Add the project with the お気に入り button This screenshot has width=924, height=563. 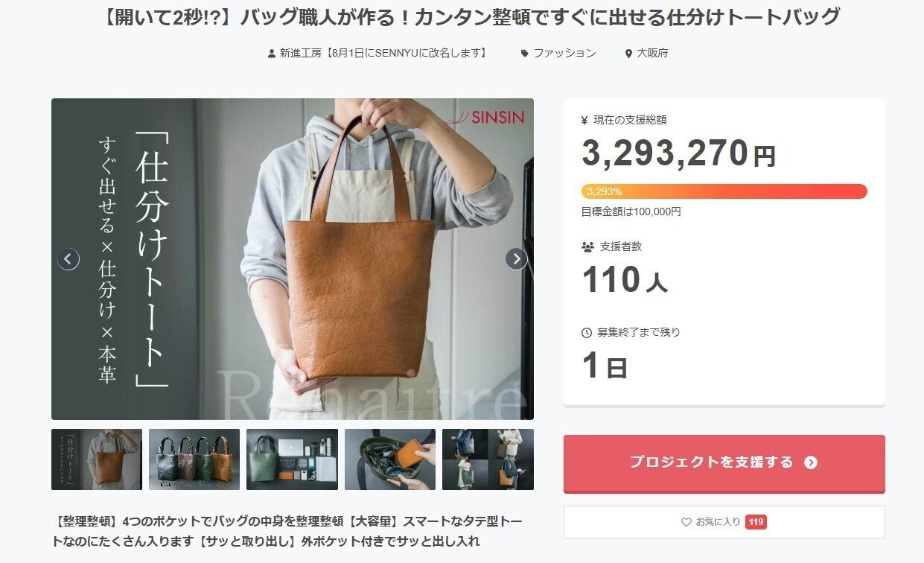(724, 522)
